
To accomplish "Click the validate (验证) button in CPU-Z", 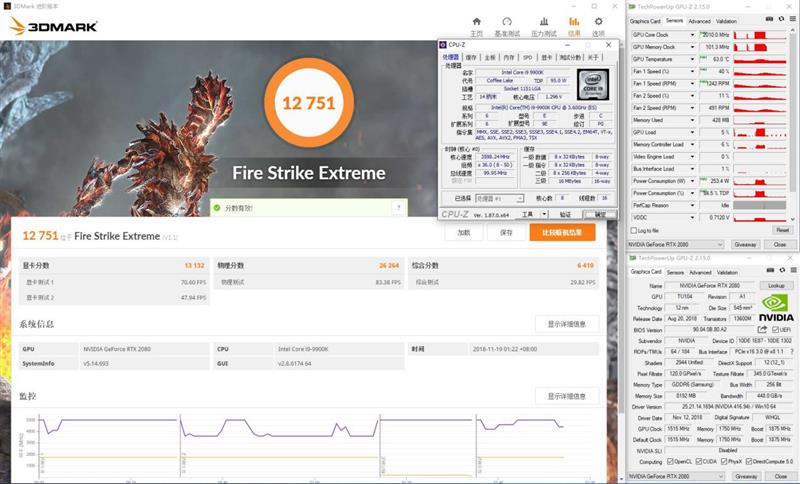I will point(564,214).
